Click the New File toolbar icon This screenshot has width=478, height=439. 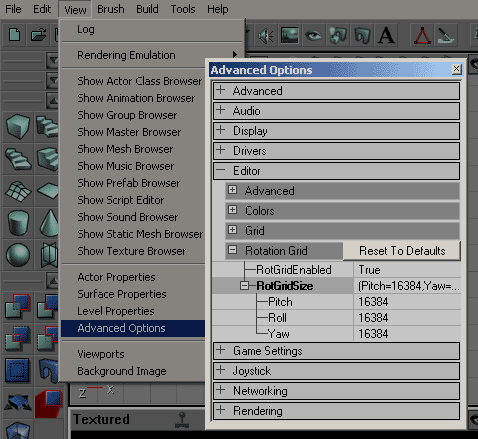(x=14, y=35)
